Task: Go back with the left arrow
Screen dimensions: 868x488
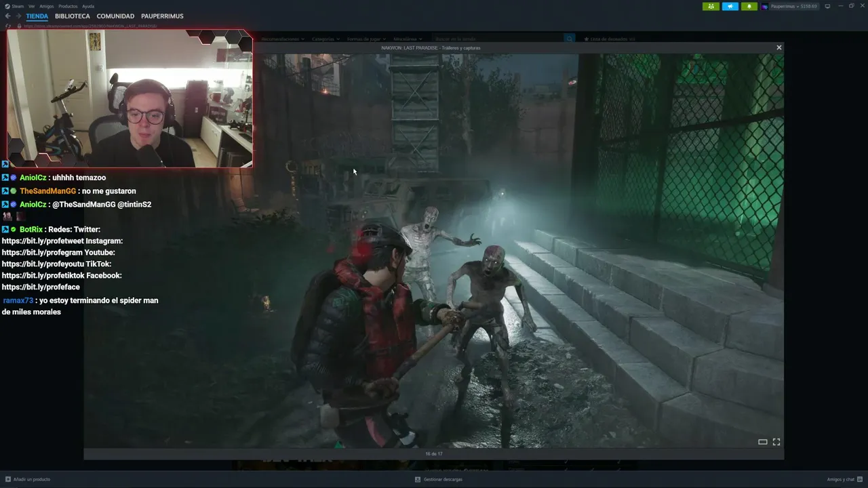Action: coord(8,16)
